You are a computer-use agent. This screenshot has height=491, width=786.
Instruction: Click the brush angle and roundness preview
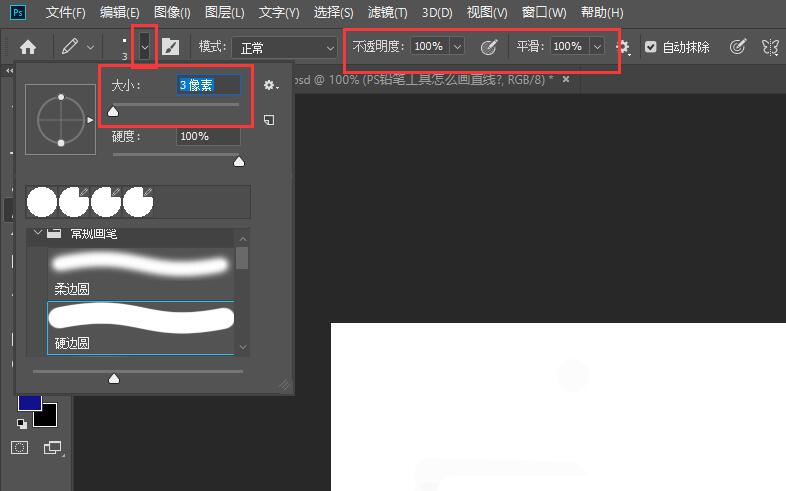61,120
